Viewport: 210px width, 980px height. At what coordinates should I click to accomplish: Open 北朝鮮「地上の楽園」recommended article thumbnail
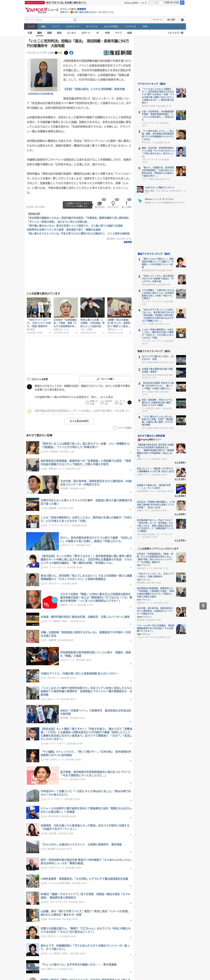(x=119, y=307)
